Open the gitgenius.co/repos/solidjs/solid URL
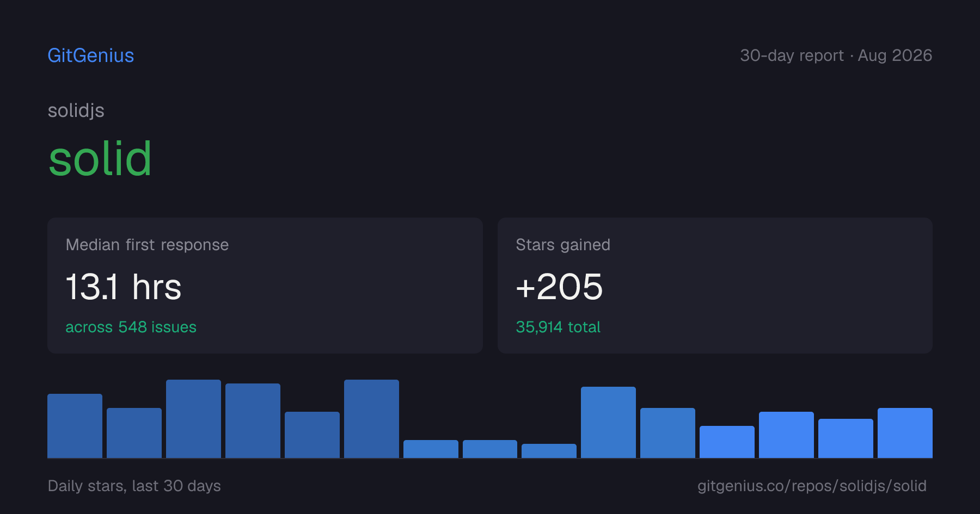 [x=812, y=486]
